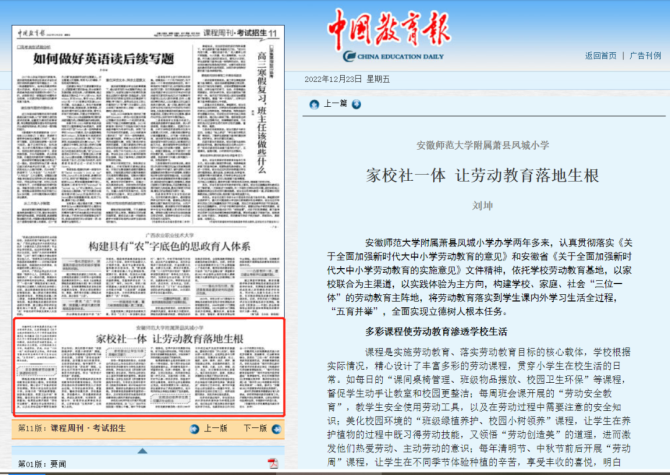Go to the 下一版 next page
Image resolution: width=670 pixels, height=475 pixels.
(x=255, y=428)
